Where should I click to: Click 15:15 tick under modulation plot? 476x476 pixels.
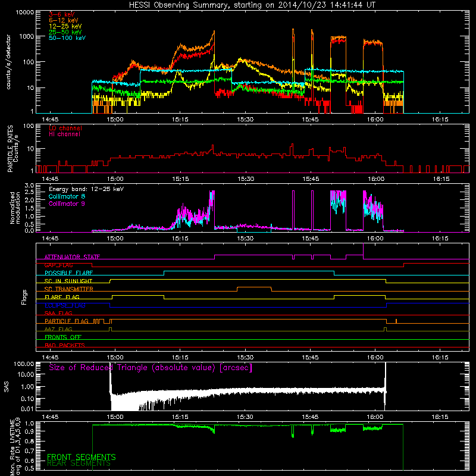point(180,239)
